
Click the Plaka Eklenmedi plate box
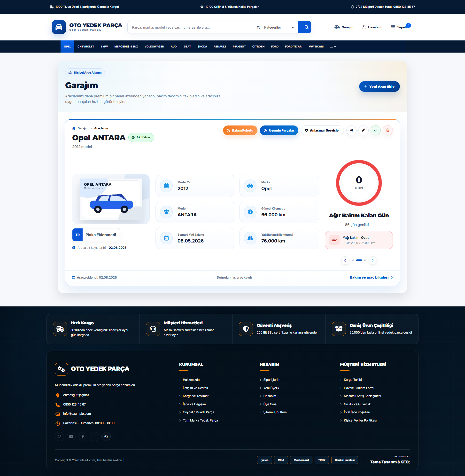tap(96, 235)
